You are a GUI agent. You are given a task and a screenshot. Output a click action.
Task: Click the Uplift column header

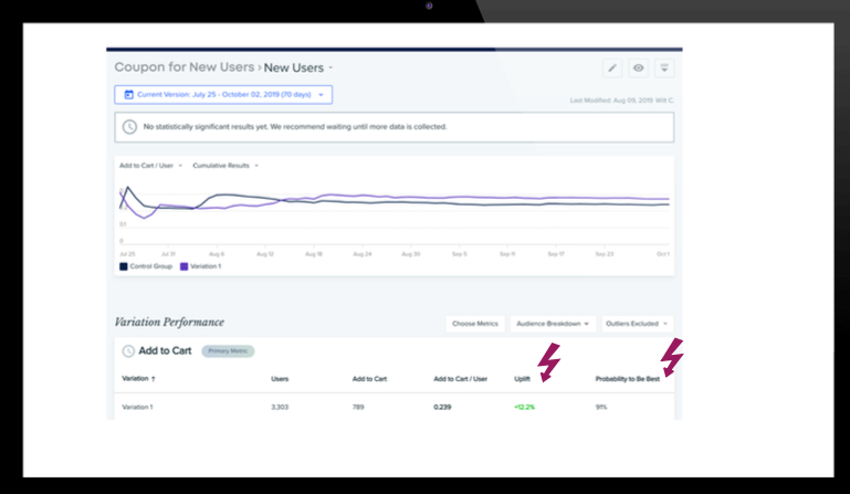tap(522, 379)
